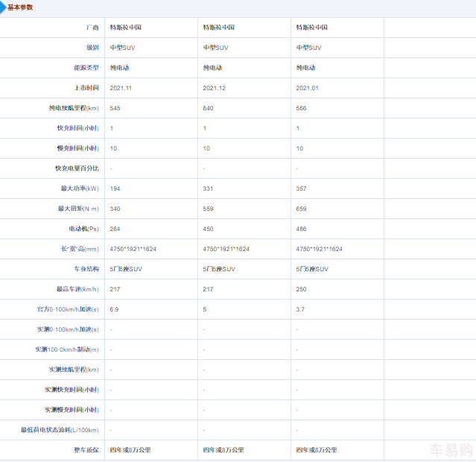Select the 快充电量百分比 row label
Screen dimensions: 476x462
tap(77, 168)
